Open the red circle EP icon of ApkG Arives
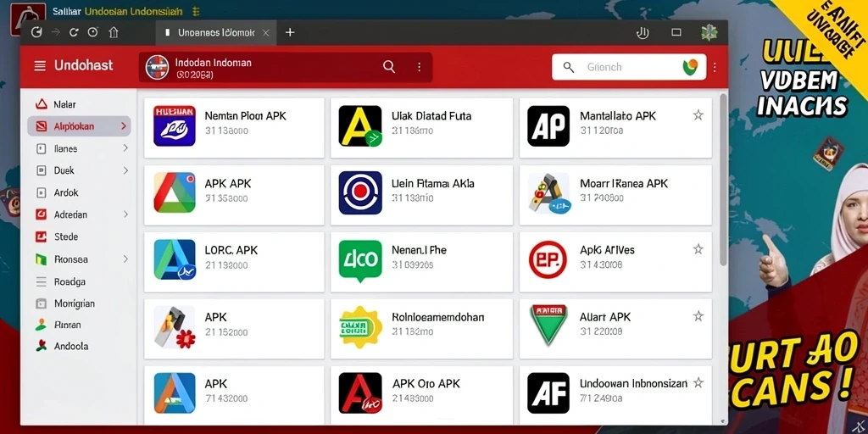868x434 pixels. pos(548,259)
